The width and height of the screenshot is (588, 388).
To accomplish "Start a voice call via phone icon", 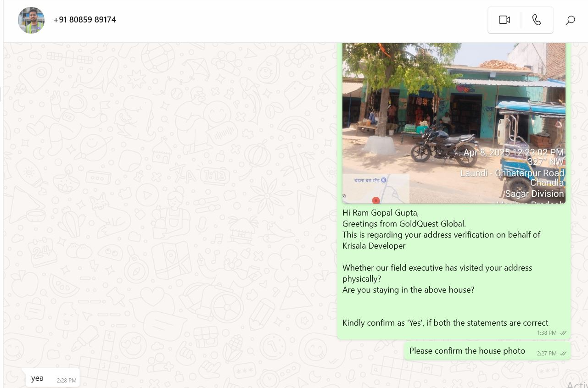I will click(537, 20).
